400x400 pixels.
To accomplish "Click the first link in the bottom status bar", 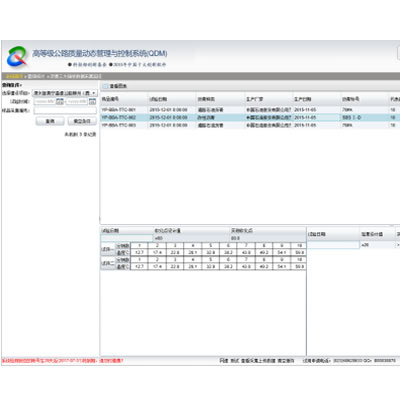I will [224, 361].
